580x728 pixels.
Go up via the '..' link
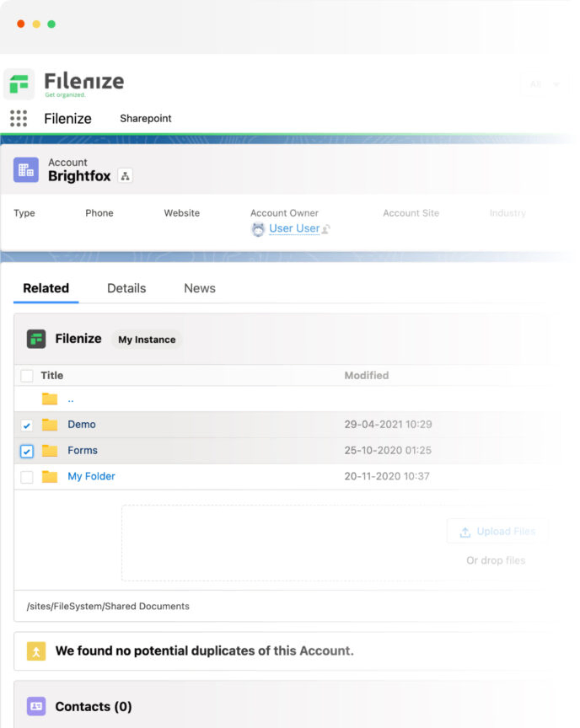point(71,399)
